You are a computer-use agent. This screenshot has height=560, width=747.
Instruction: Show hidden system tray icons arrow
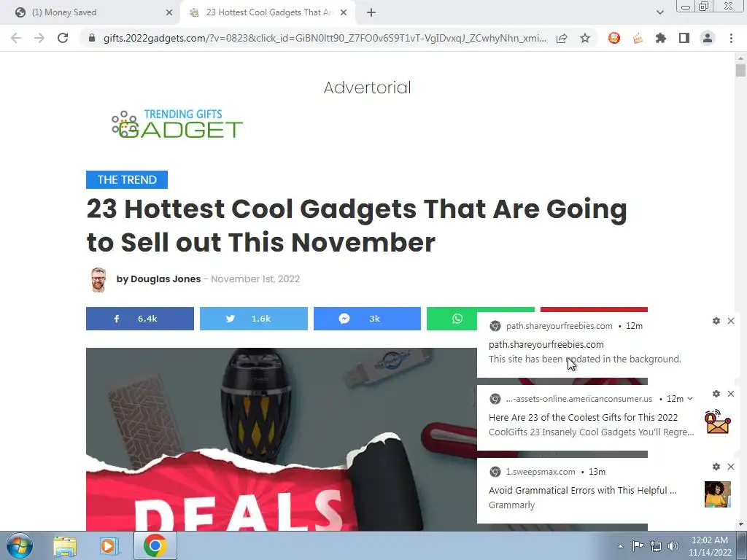point(620,546)
